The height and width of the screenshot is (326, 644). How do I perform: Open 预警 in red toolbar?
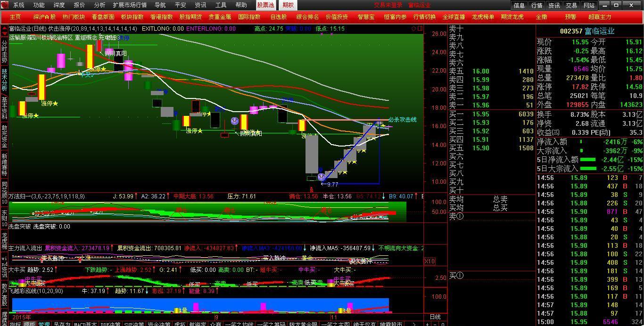[x=570, y=16]
